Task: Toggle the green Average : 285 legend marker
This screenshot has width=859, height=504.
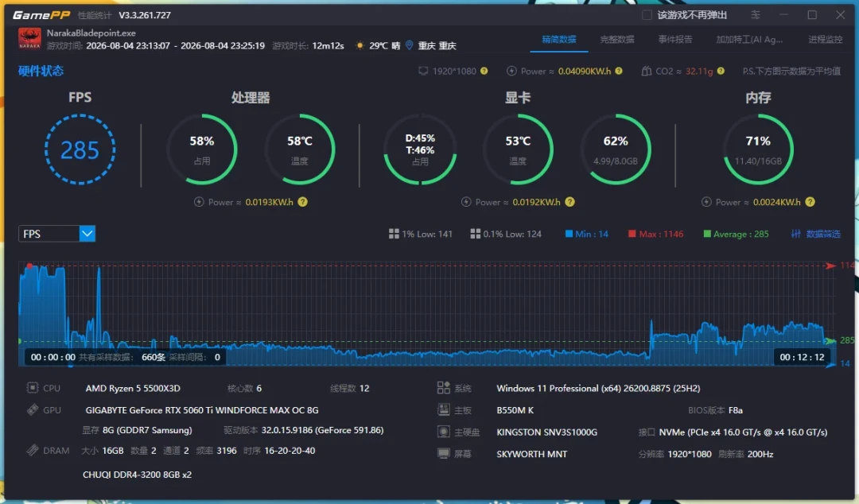Action: (x=707, y=234)
